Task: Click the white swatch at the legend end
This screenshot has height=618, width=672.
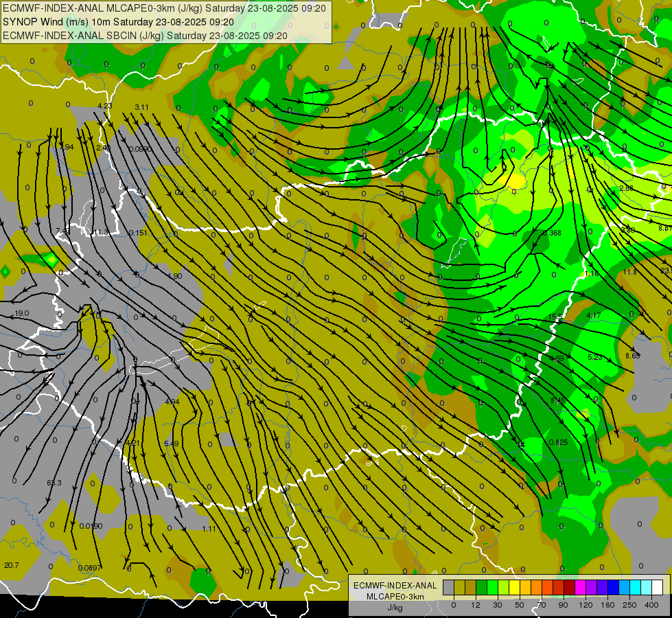Action: click(x=658, y=587)
